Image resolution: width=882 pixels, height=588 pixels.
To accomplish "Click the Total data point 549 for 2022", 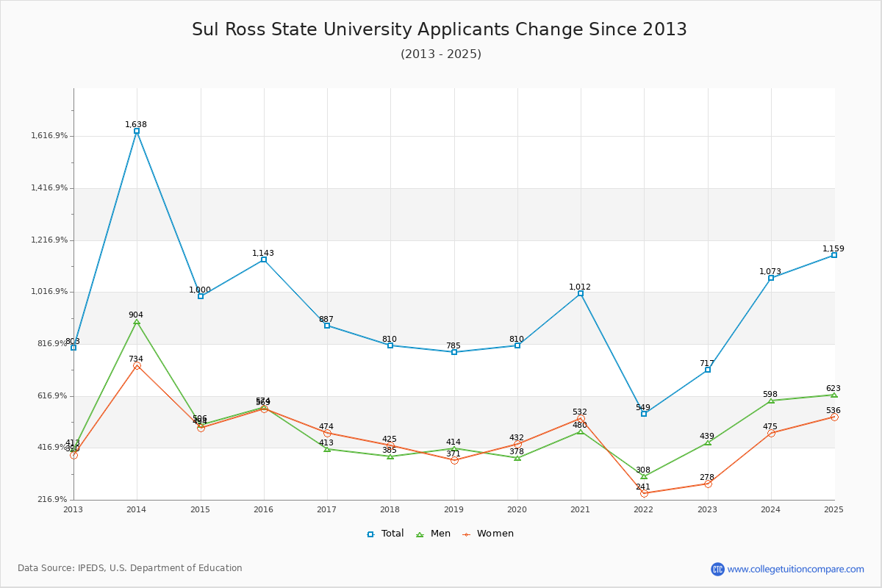I will pos(644,414).
